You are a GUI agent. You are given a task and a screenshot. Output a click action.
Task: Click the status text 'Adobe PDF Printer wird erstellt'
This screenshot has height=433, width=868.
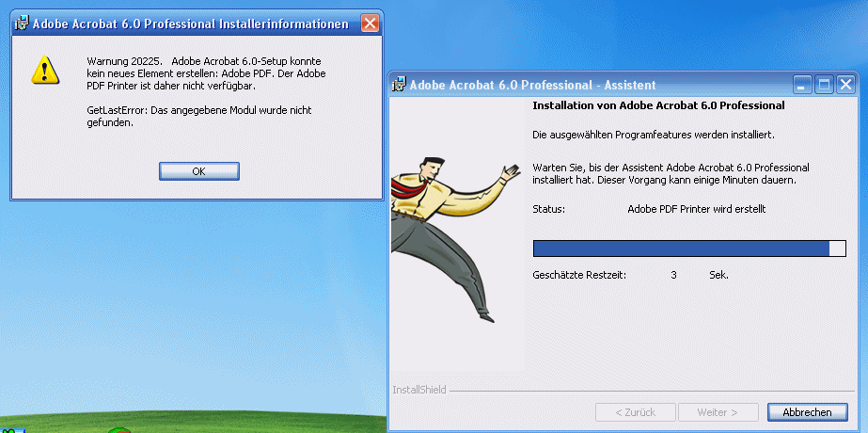tap(697, 209)
